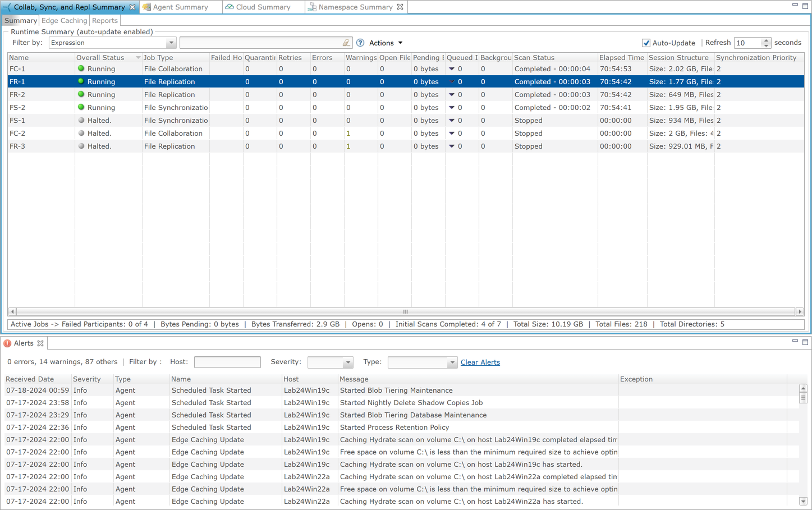Close the Namespace Summary tab

[400, 7]
